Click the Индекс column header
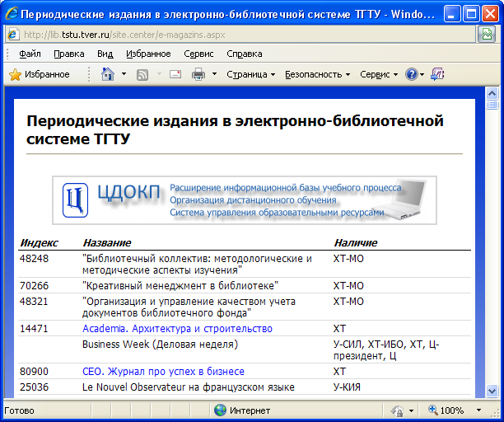The width and height of the screenshot is (504, 422). click(x=39, y=243)
